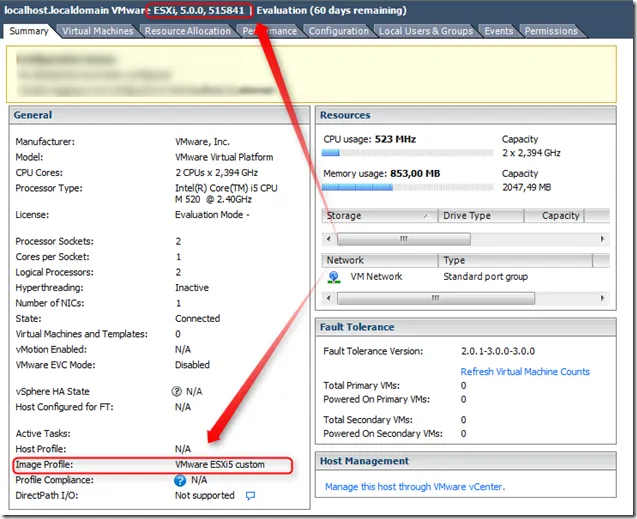Click the Host Management panel header

tap(466, 461)
